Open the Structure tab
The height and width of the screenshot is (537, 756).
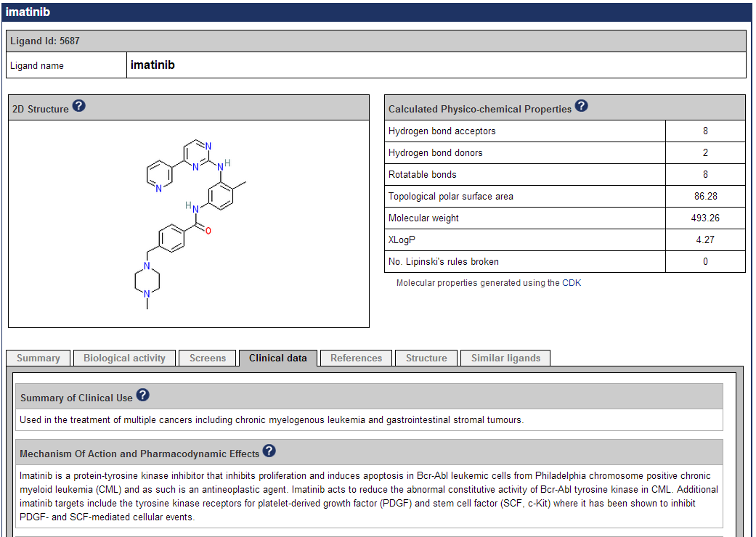(x=426, y=358)
